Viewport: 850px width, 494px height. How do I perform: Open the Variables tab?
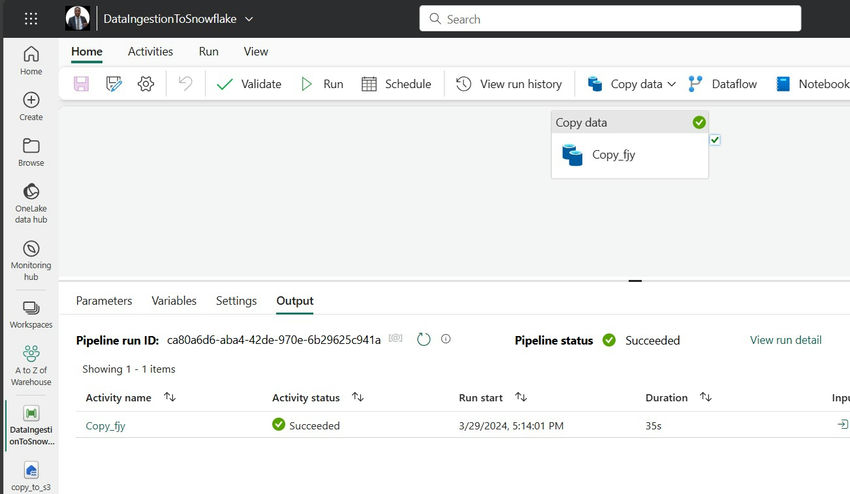click(x=174, y=301)
